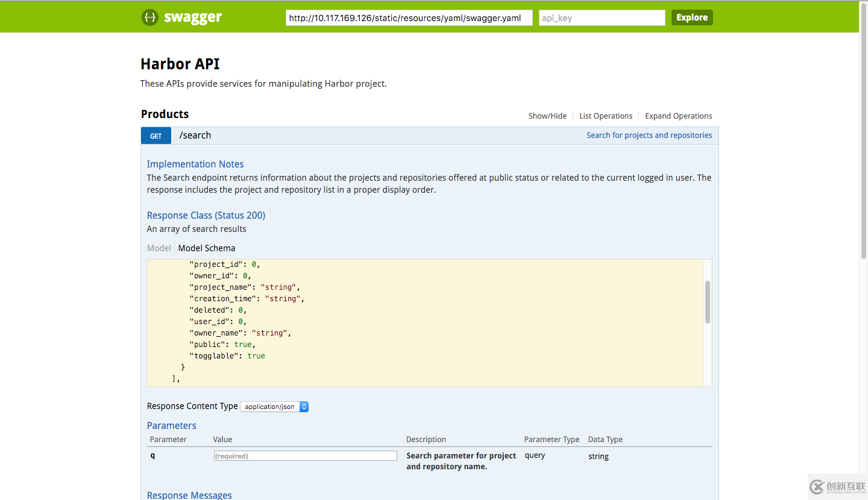Image resolution: width=868 pixels, height=500 pixels.
Task: Click the blue up-down arrows on content type selector
Action: [304, 407]
